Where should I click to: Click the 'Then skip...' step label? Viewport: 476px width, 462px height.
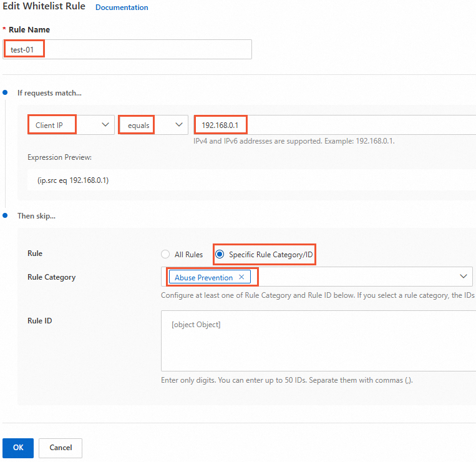coord(36,216)
